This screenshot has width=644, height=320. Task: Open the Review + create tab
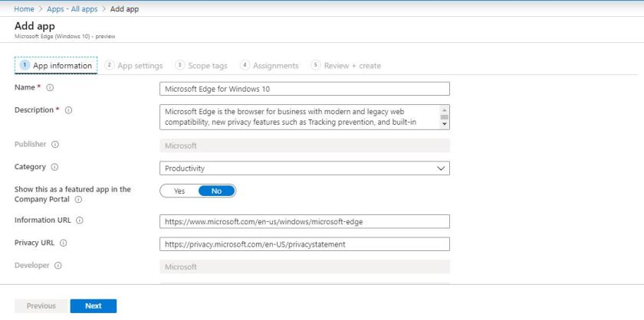click(346, 66)
